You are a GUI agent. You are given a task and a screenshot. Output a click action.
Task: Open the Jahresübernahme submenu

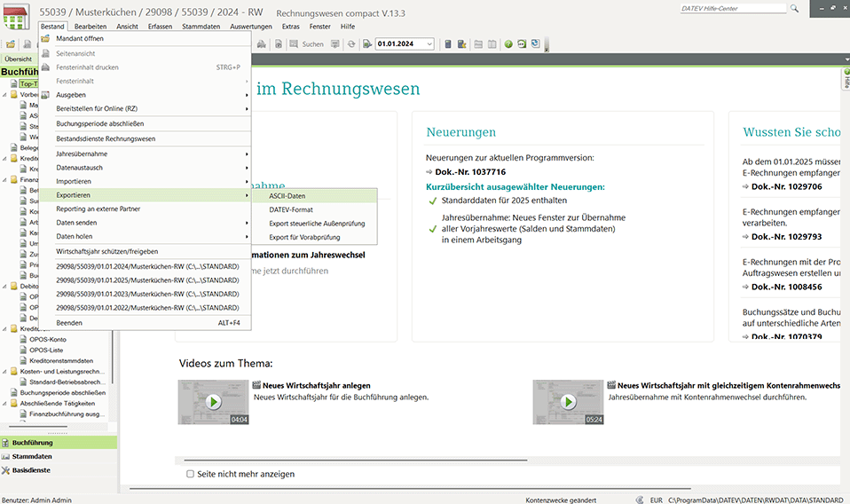point(145,154)
